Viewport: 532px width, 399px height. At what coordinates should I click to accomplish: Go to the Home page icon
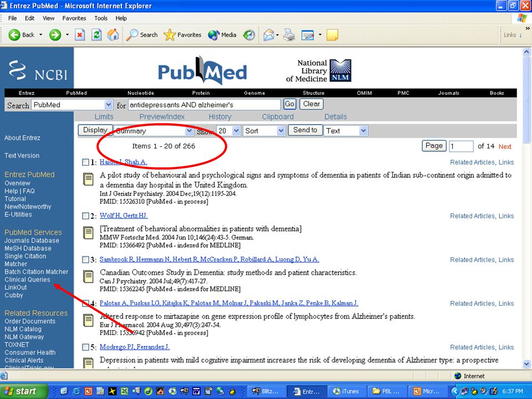[113, 34]
